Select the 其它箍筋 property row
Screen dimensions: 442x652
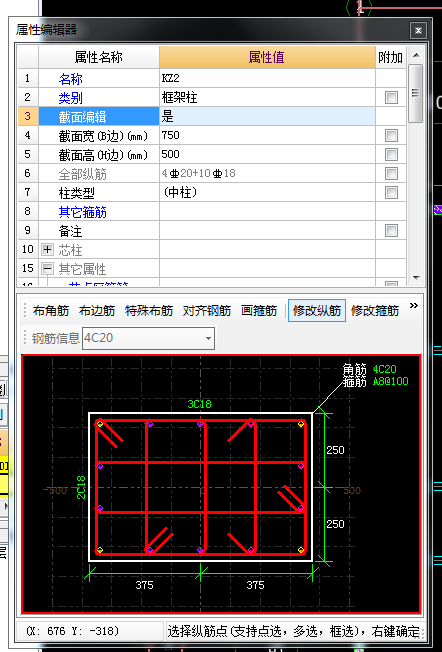point(99,212)
